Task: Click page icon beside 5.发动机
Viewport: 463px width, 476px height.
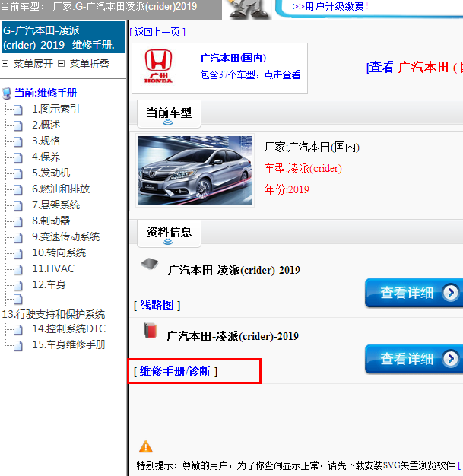Action: (x=18, y=173)
